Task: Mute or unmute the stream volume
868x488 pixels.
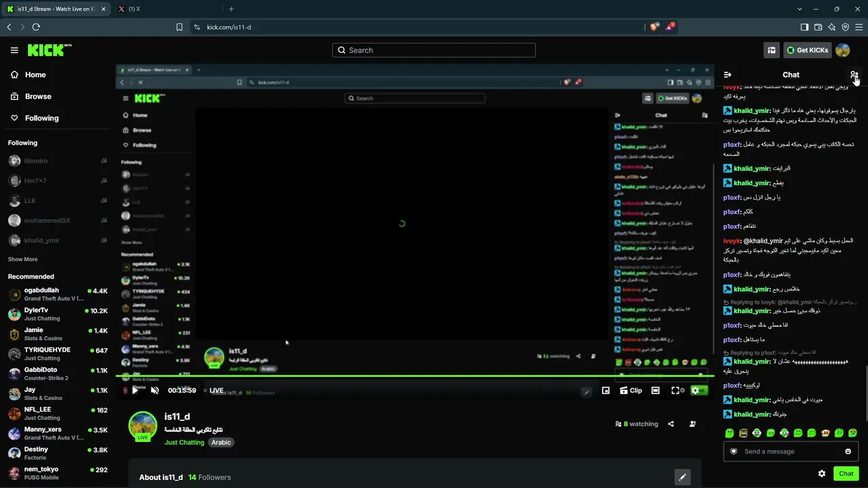Action: (x=155, y=390)
